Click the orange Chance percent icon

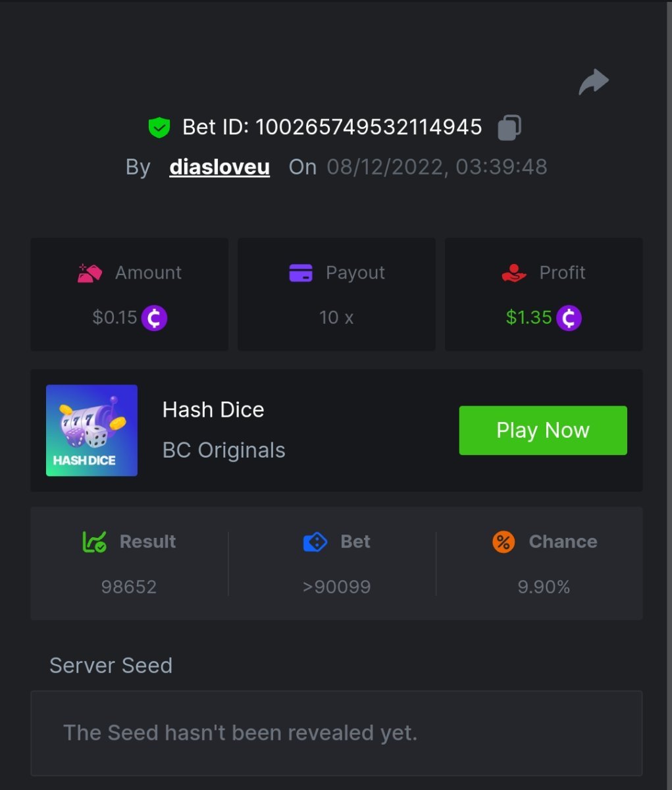coord(504,542)
